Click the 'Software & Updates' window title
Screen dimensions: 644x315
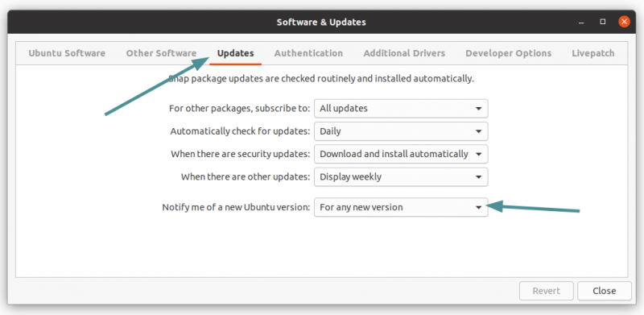(x=321, y=23)
